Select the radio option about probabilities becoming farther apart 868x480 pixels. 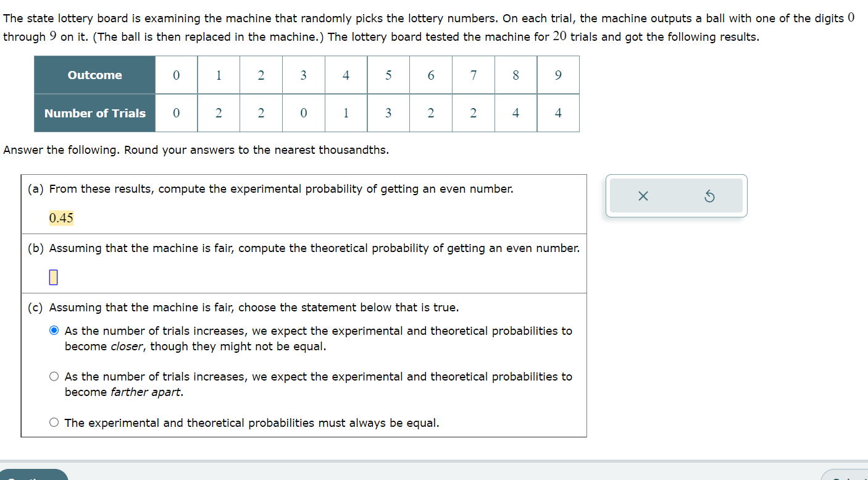pos(54,376)
